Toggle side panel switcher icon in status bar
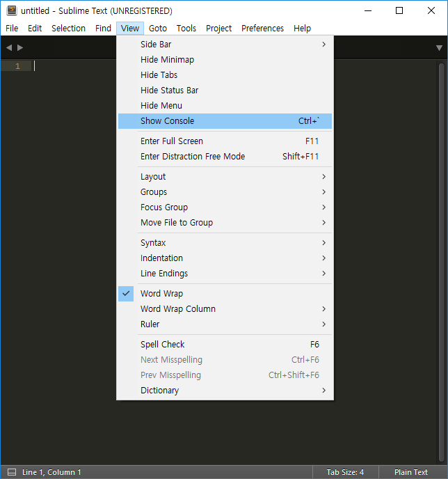 (12, 472)
